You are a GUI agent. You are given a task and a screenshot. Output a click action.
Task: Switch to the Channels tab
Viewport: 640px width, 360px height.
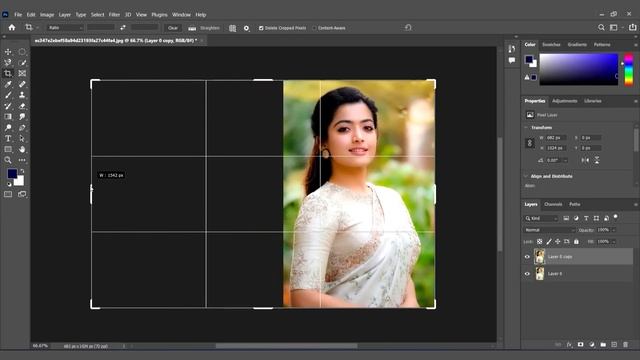point(553,204)
